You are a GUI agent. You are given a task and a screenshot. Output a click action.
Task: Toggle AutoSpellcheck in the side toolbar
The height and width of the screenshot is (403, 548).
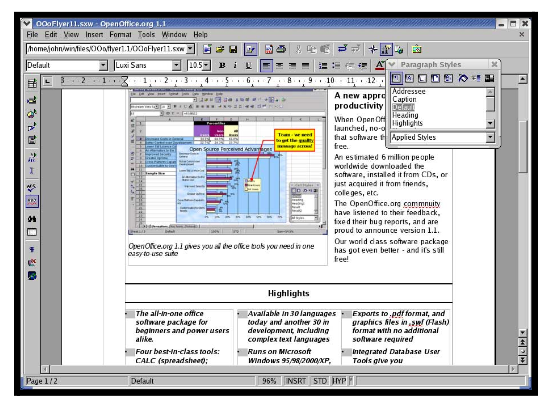[x=32, y=202]
